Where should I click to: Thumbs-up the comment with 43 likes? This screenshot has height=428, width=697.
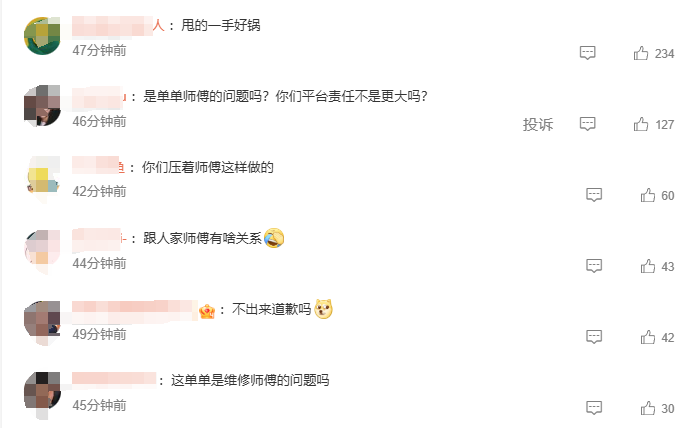[648, 266]
